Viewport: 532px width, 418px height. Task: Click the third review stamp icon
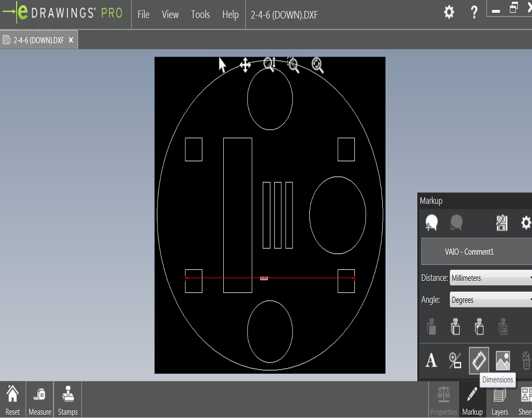coord(479,326)
